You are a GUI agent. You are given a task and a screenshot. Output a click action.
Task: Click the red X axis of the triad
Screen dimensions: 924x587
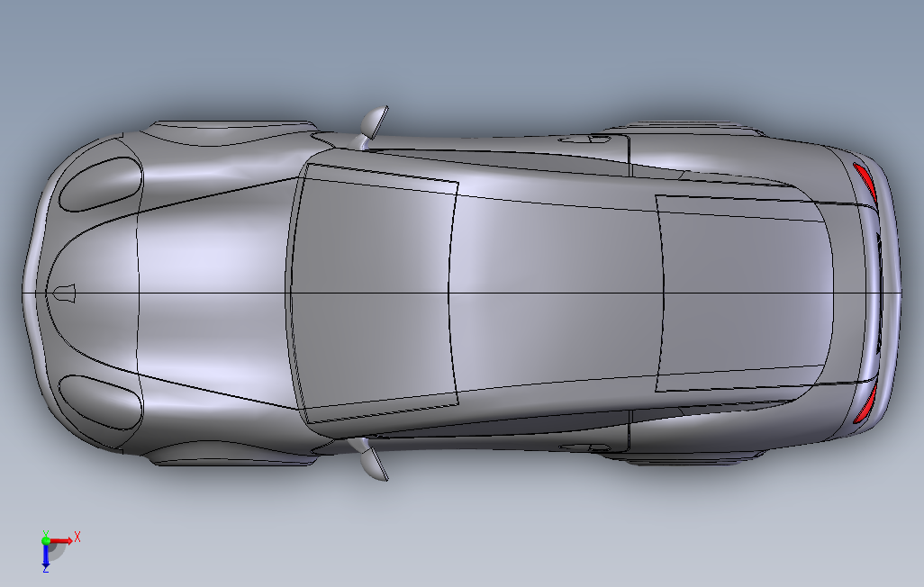63,539
